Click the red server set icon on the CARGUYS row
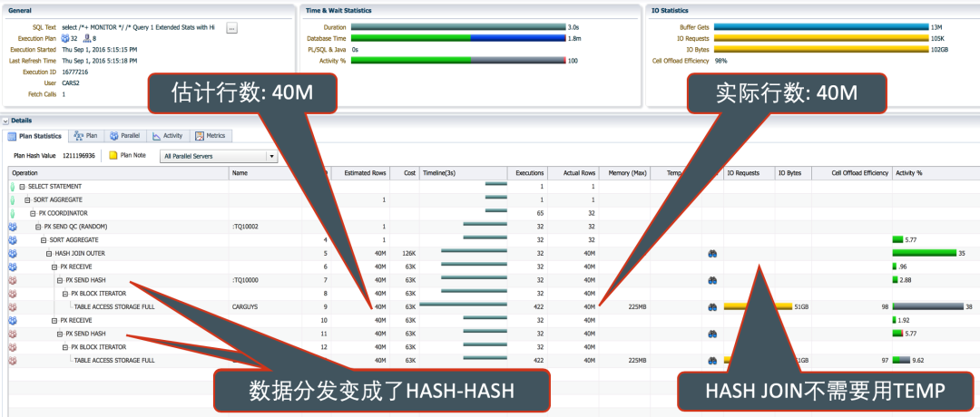 [12, 307]
